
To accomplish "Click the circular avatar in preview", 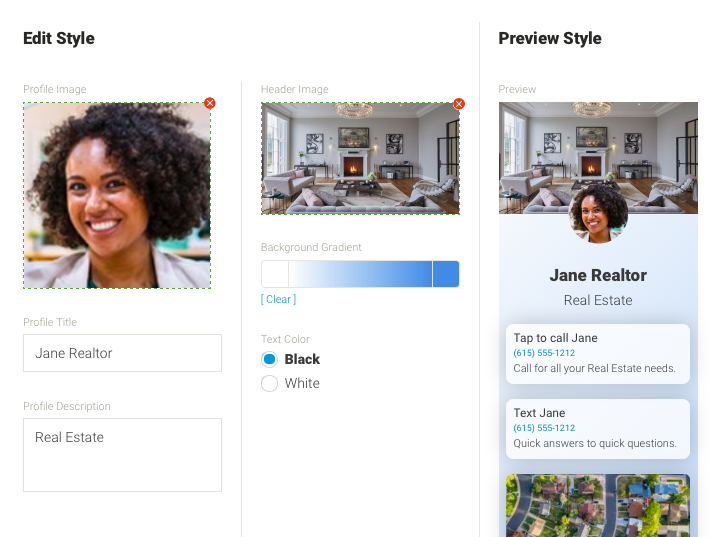I will tap(598, 214).
